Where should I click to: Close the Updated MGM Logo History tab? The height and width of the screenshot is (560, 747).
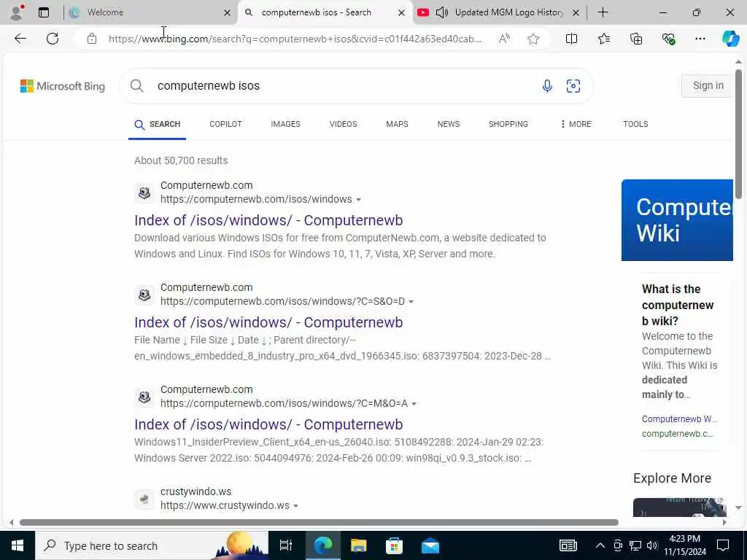point(576,13)
